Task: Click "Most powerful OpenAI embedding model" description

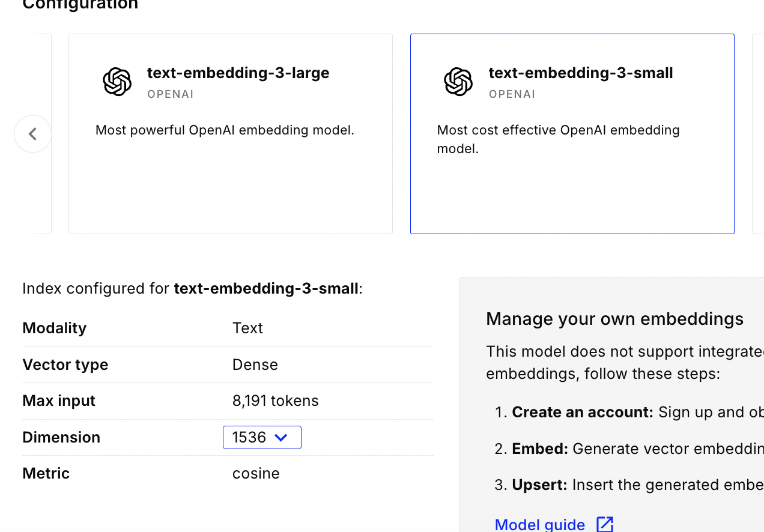Action: tap(225, 130)
